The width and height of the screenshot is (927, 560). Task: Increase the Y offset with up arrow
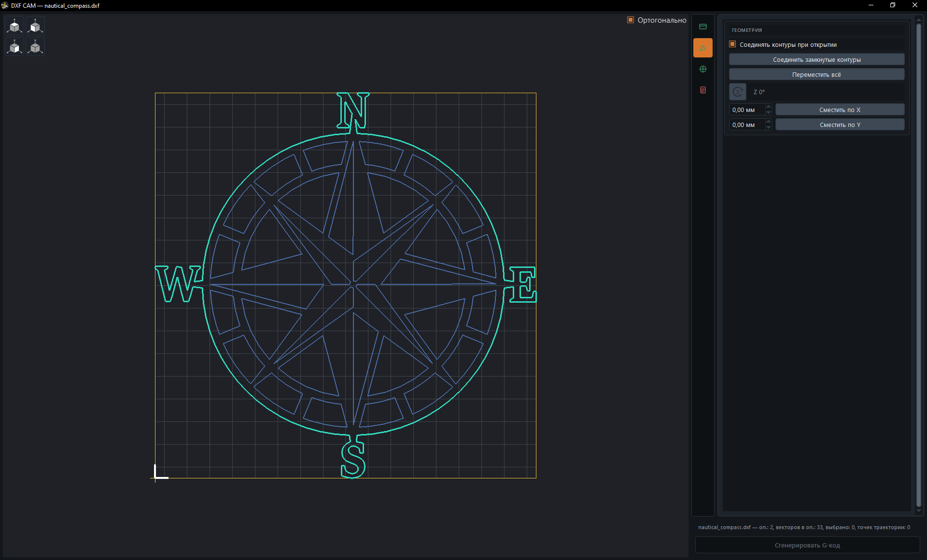click(769, 122)
